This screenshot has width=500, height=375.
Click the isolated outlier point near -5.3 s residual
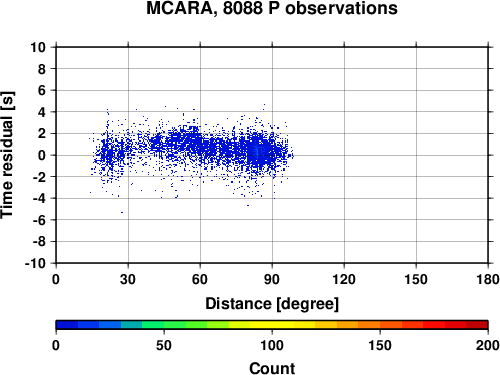click(x=122, y=212)
